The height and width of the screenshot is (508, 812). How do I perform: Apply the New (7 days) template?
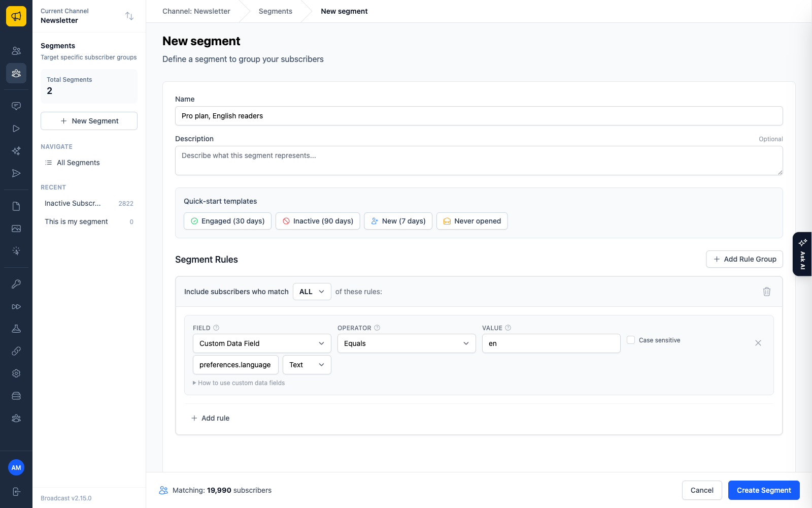click(x=398, y=221)
